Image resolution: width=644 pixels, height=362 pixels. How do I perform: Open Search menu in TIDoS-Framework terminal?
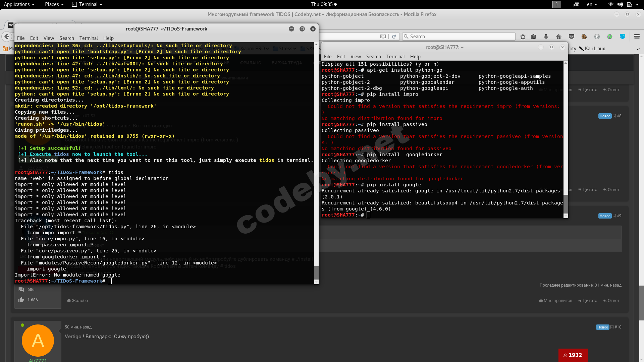pyautogui.click(x=66, y=38)
